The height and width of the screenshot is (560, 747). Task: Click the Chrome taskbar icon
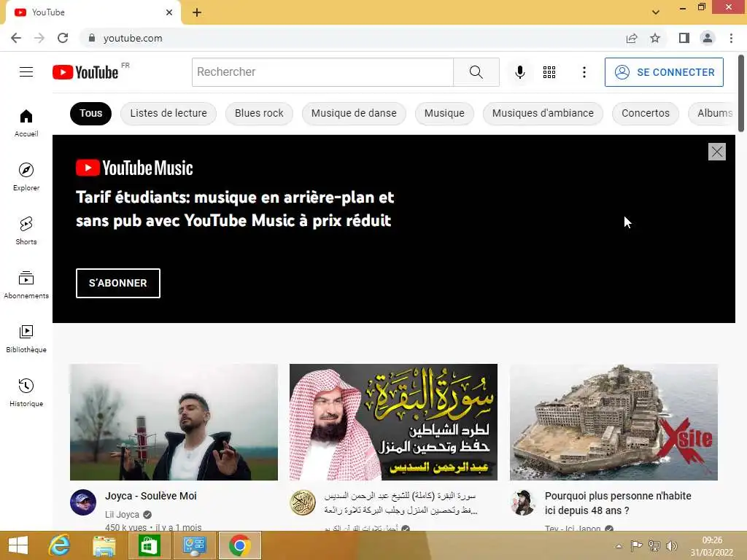[x=239, y=545]
